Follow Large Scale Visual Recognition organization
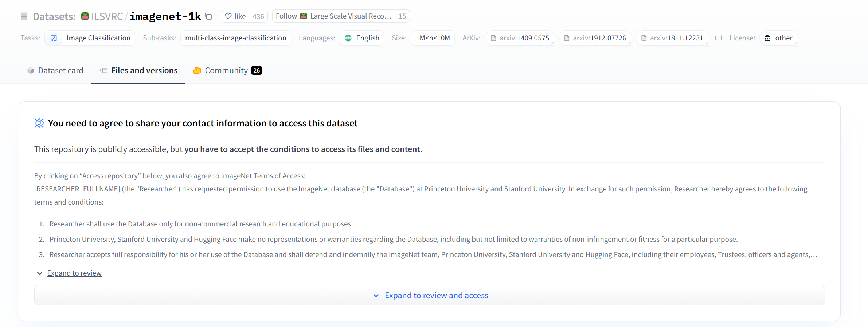This screenshot has height=327, width=868. click(x=333, y=16)
